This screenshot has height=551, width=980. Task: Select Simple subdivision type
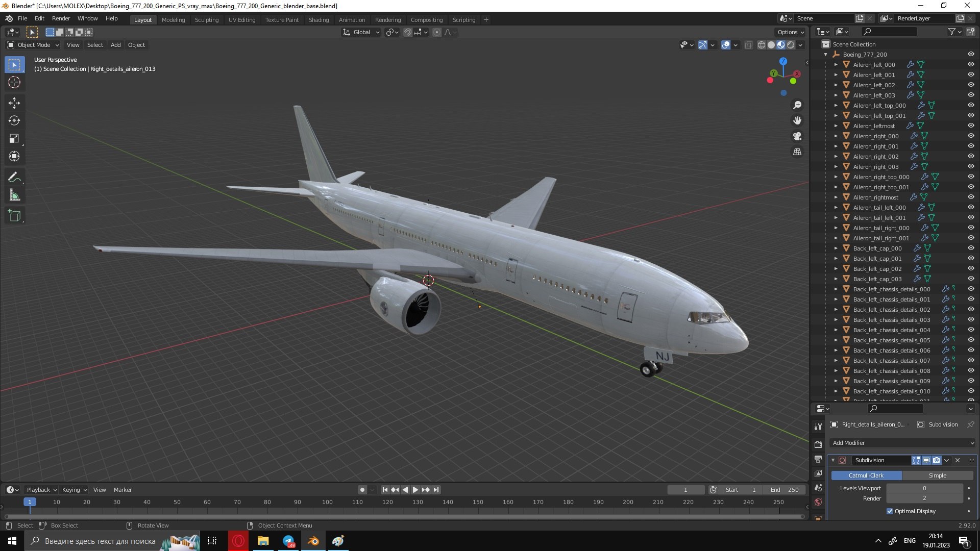(x=938, y=475)
